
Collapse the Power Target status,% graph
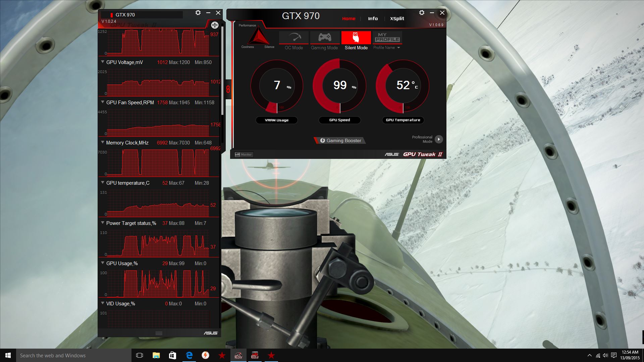pos(103,223)
